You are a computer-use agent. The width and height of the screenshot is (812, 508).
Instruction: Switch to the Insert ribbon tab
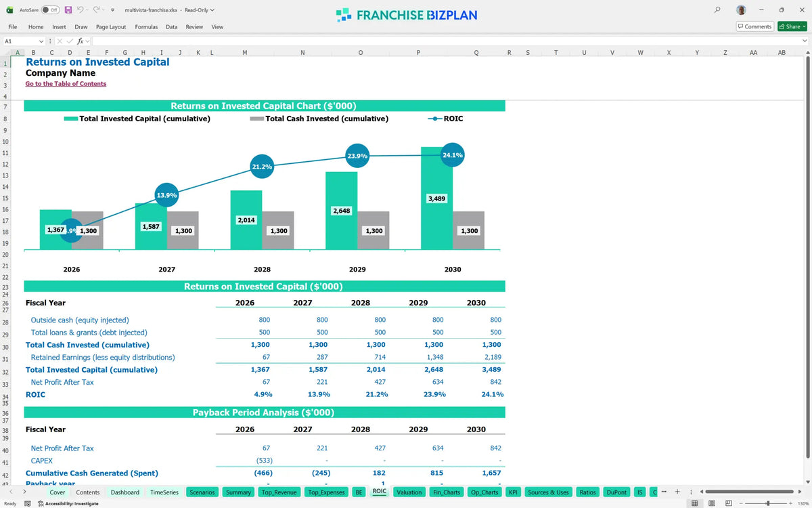coord(59,26)
